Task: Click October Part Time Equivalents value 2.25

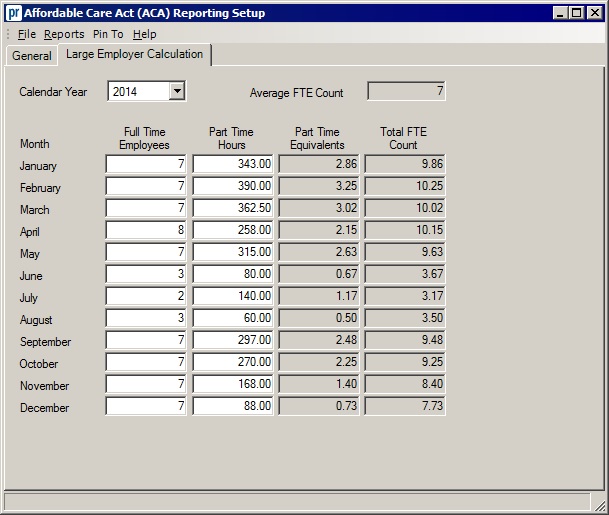Action: (x=319, y=362)
